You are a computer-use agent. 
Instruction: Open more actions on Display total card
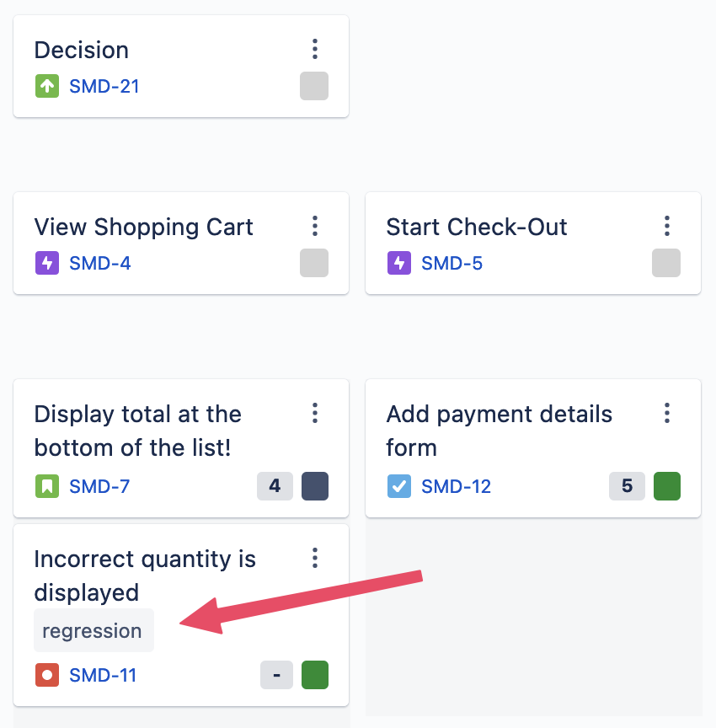(x=315, y=413)
